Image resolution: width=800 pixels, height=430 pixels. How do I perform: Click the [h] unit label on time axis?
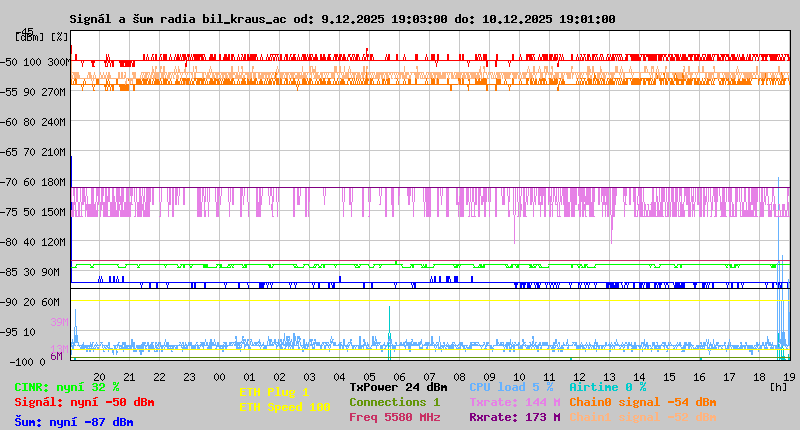pyautogui.click(x=777, y=387)
